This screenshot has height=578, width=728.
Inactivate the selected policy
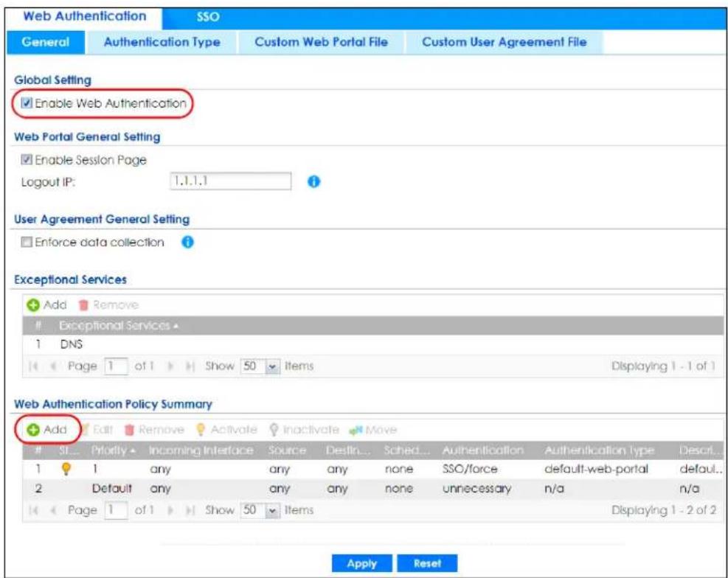304,430
